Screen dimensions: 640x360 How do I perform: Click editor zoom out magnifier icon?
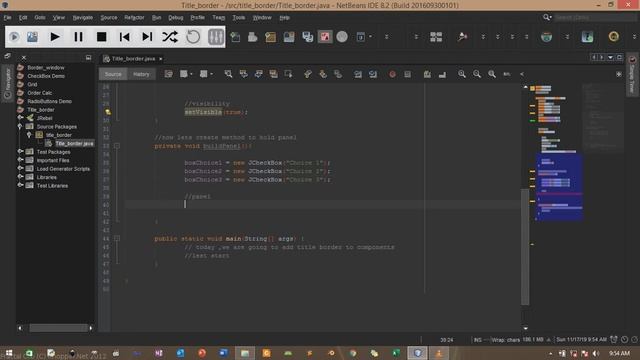tap(477, 74)
